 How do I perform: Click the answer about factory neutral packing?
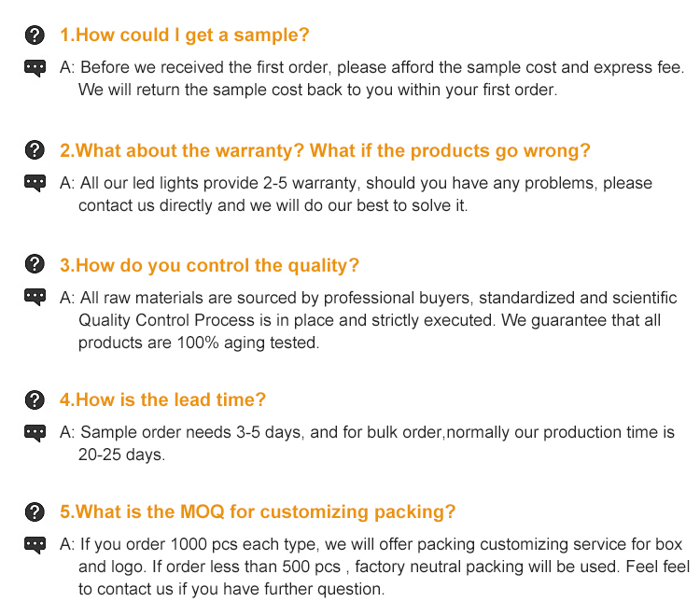tap(373, 567)
